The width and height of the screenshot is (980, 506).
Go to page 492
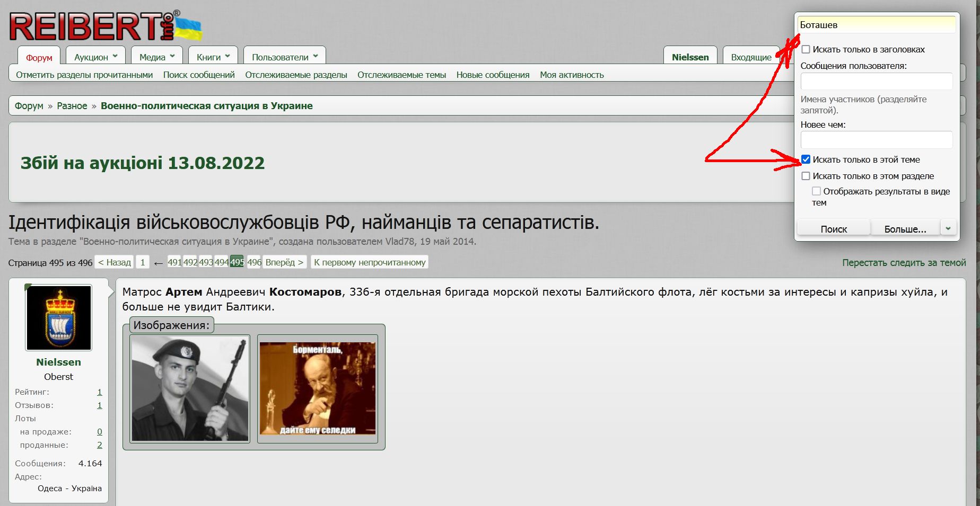tap(190, 262)
